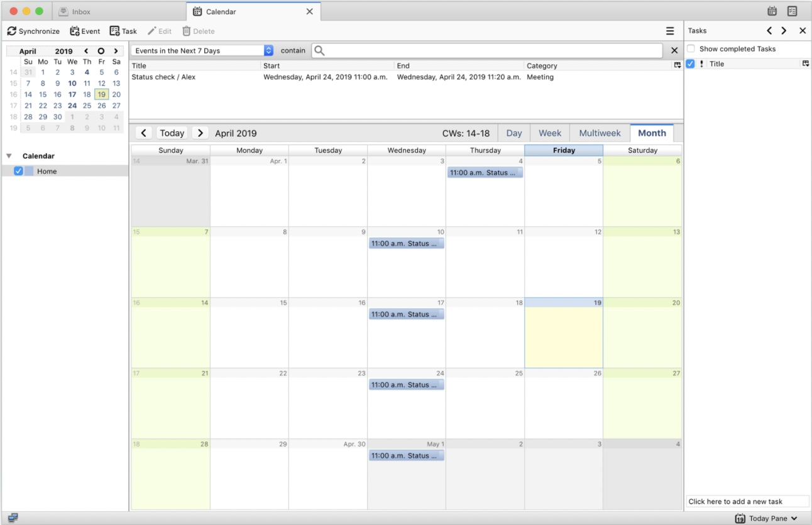Collapse the Calendar sidebar section
Screen dimensions: 812x525
coord(9,156)
